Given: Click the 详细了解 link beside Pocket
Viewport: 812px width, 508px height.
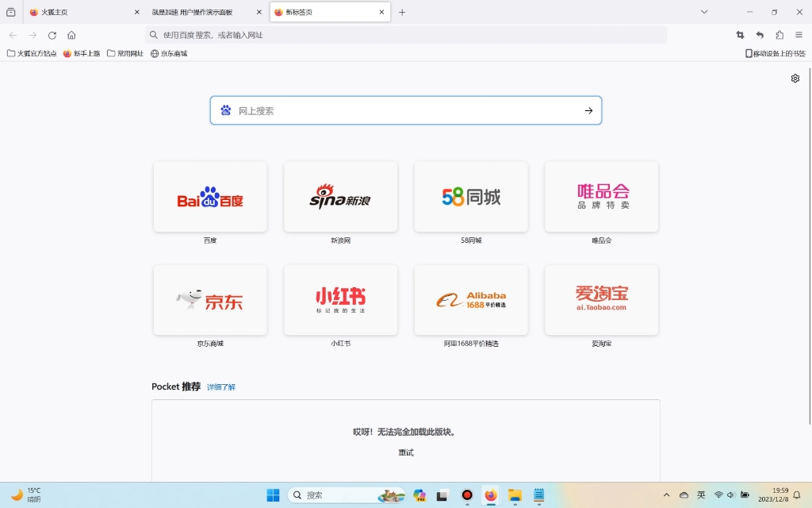Looking at the screenshot, I should (221, 387).
